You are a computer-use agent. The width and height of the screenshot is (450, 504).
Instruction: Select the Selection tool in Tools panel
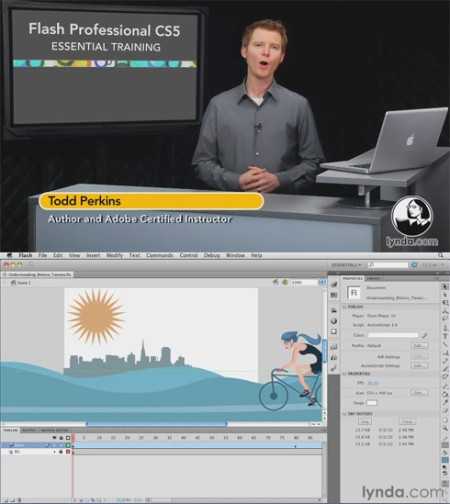445,286
